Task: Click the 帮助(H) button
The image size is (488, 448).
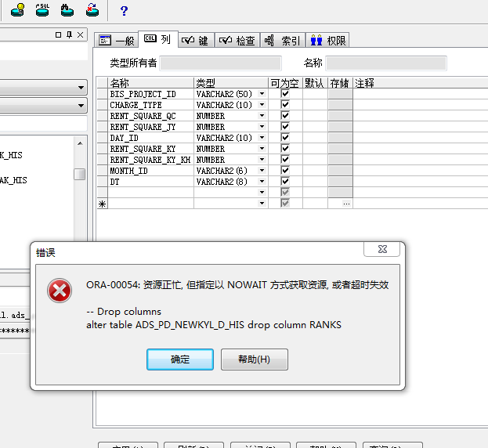Action: [255, 359]
